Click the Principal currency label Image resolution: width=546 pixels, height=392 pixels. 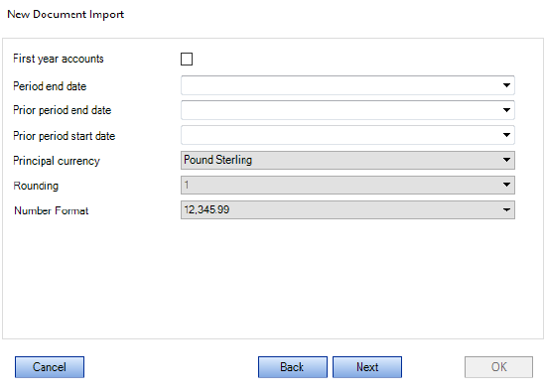[x=57, y=161]
